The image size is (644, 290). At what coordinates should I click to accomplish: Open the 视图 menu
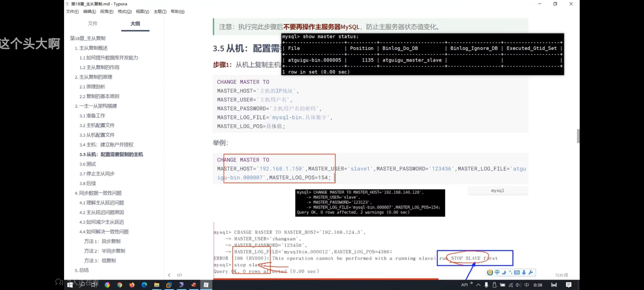point(142,12)
